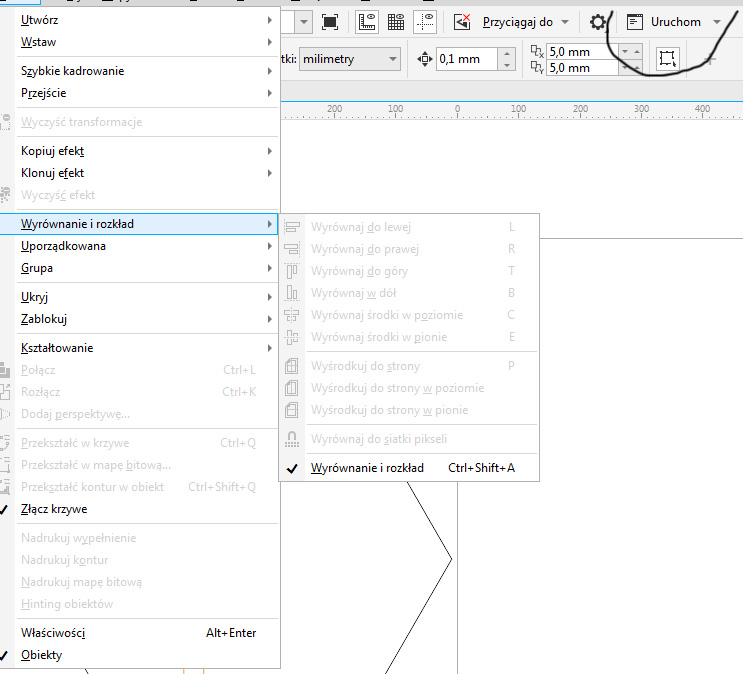Click the full-screen preview icon

point(330,21)
